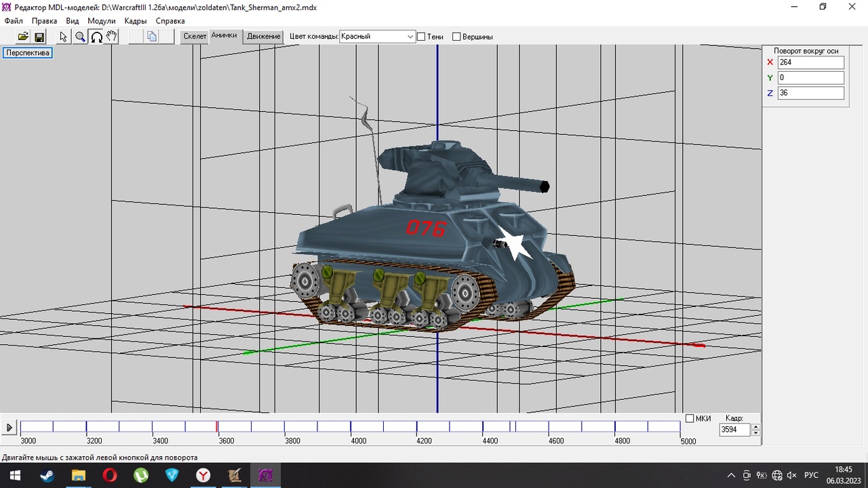This screenshot has height=488, width=868.
Task: Pick the hand pan tool
Action: (112, 37)
